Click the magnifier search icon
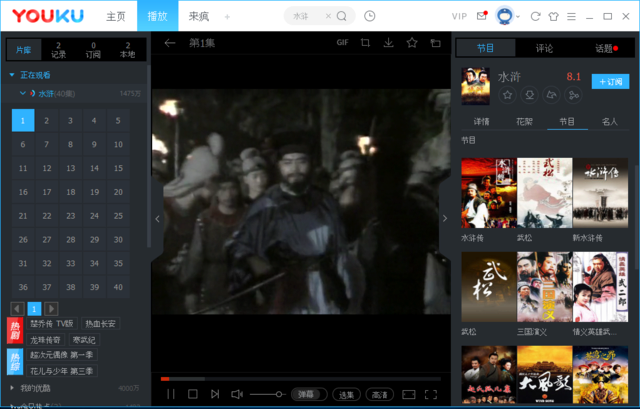 pyautogui.click(x=342, y=16)
